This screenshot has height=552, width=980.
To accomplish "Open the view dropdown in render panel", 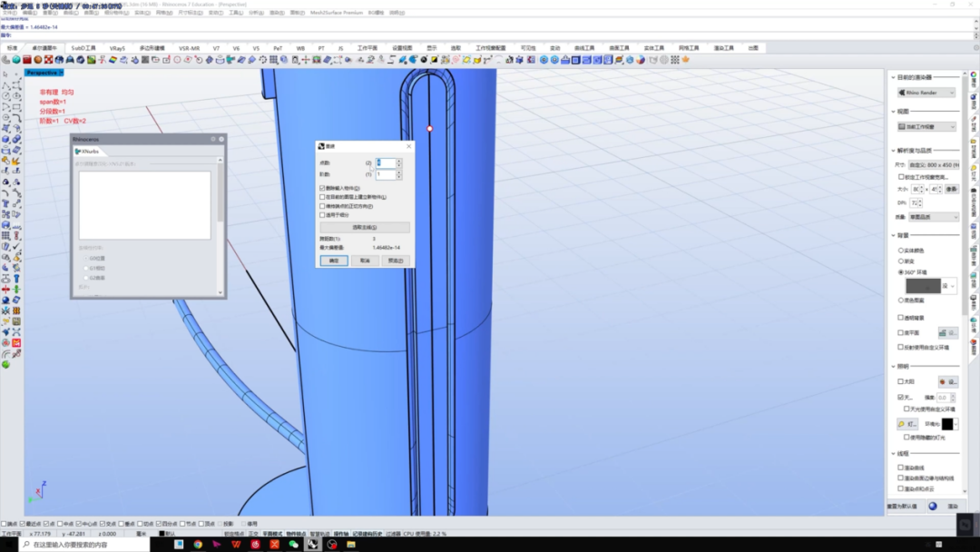I will pos(926,127).
